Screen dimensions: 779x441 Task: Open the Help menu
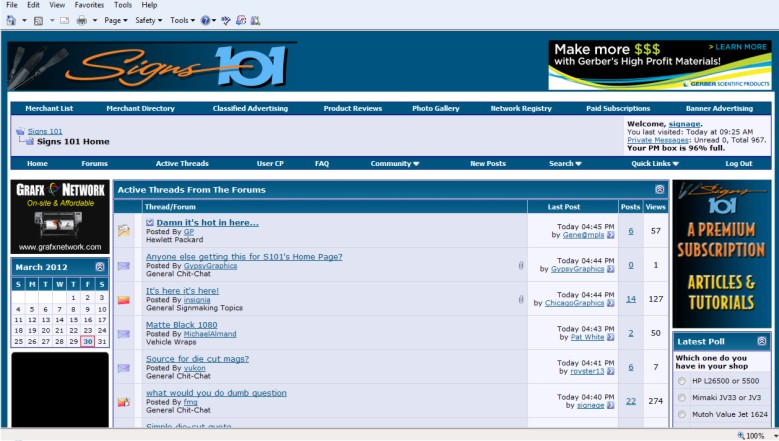pos(149,5)
